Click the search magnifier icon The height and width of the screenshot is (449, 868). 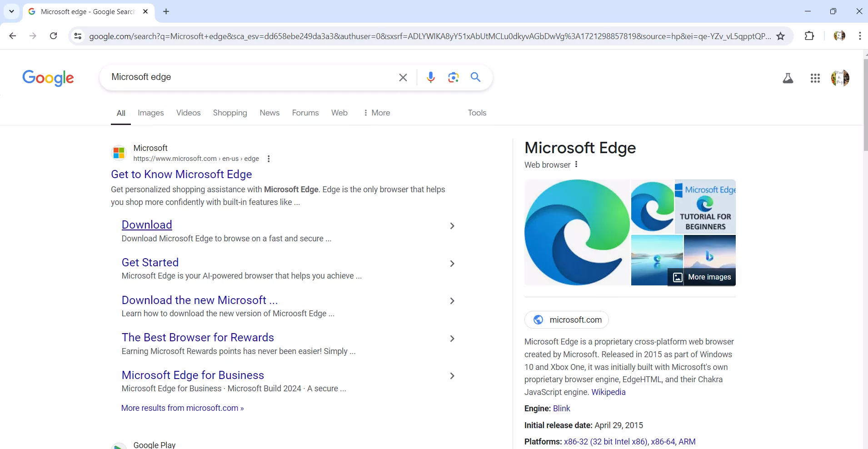(x=475, y=77)
